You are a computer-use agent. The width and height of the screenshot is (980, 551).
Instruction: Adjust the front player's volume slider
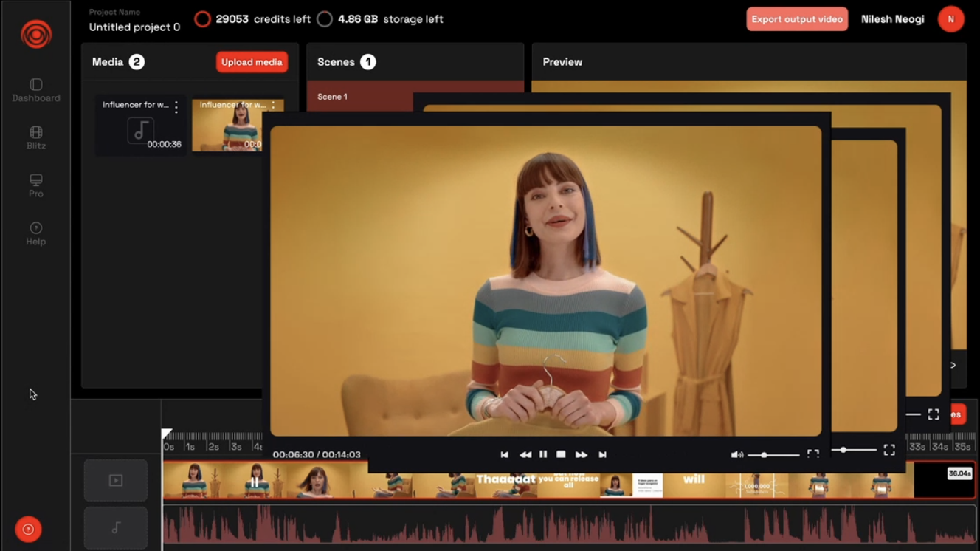pos(773,455)
